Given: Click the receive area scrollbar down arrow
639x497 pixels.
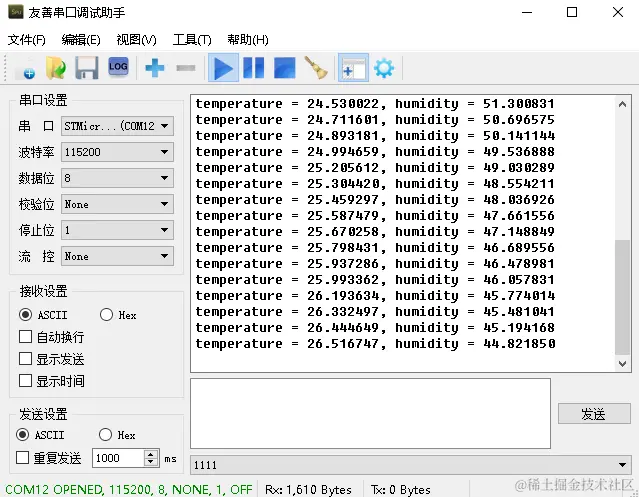Looking at the screenshot, I should click(622, 363).
